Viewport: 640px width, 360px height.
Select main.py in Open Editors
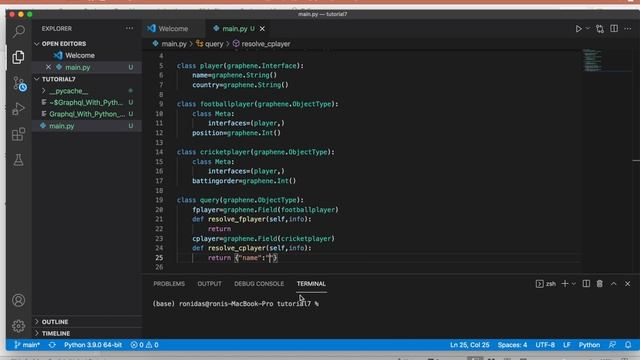click(87, 67)
